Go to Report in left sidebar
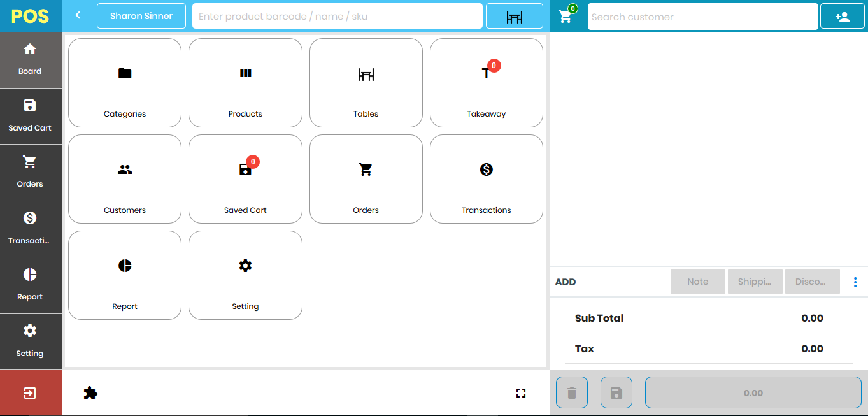 tap(30, 285)
